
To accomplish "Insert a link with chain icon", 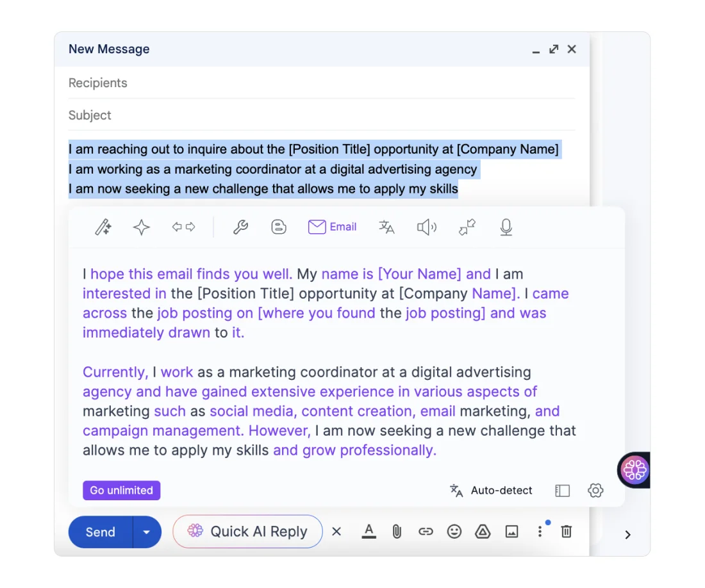I will pyautogui.click(x=426, y=532).
